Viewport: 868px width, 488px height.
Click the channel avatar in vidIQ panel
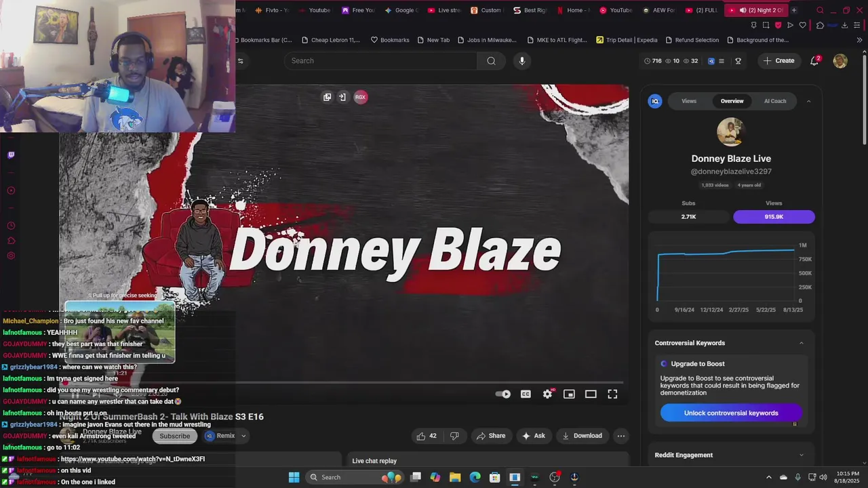click(731, 132)
